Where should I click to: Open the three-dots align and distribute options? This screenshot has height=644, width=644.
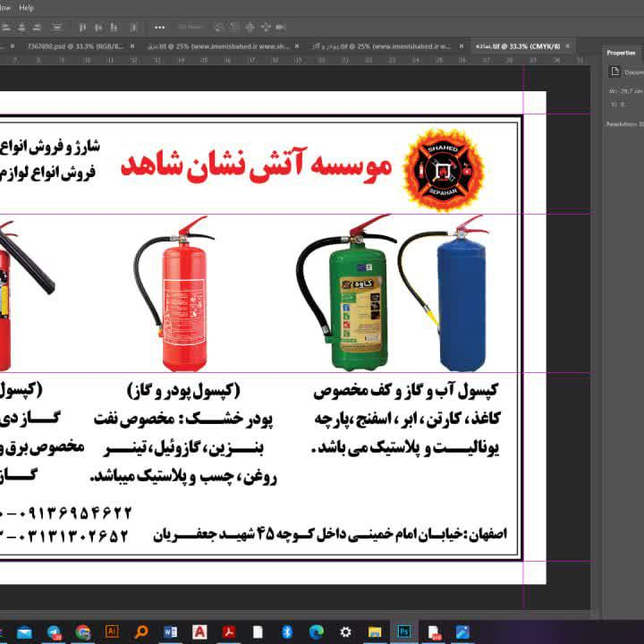pyautogui.click(x=159, y=28)
